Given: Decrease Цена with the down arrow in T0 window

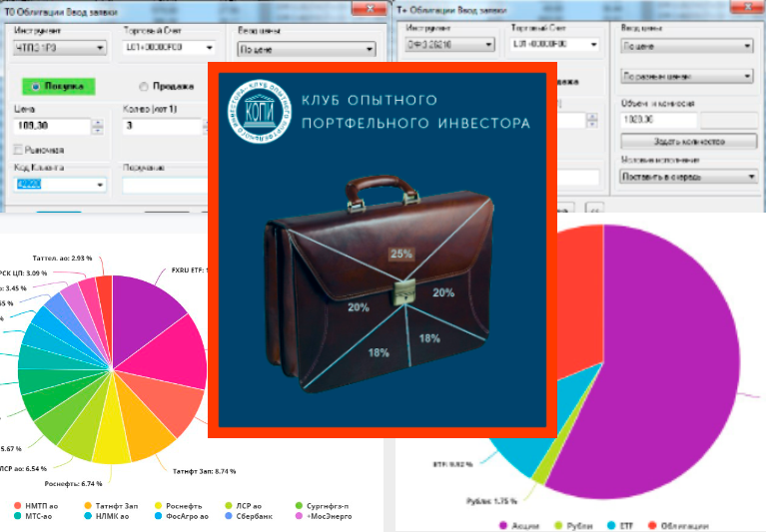Looking at the screenshot, I should 98,131.
